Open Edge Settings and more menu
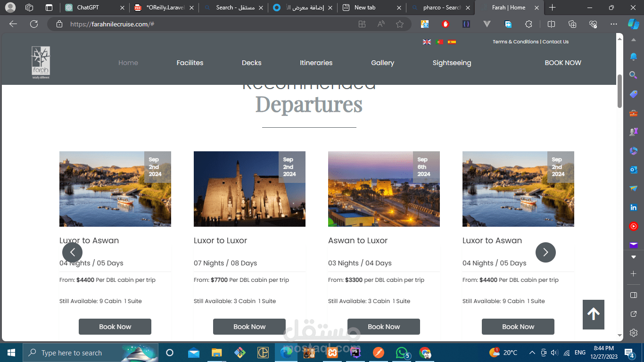Viewport: 644px width, 362px height. click(x=613, y=24)
